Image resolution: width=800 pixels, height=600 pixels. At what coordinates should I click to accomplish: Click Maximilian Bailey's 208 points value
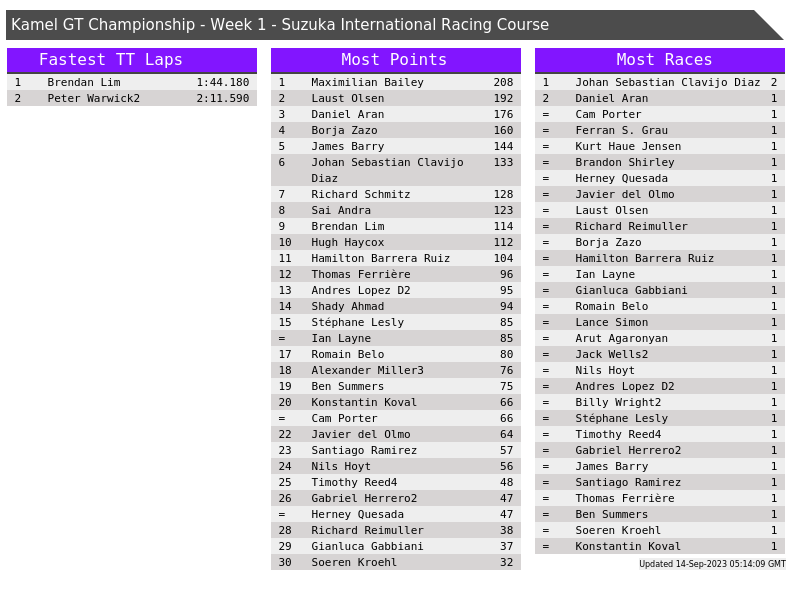point(503,83)
